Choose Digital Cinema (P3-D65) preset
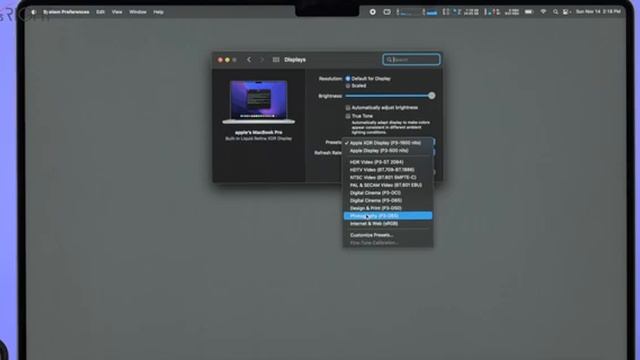The width and height of the screenshot is (640, 360). point(388,200)
